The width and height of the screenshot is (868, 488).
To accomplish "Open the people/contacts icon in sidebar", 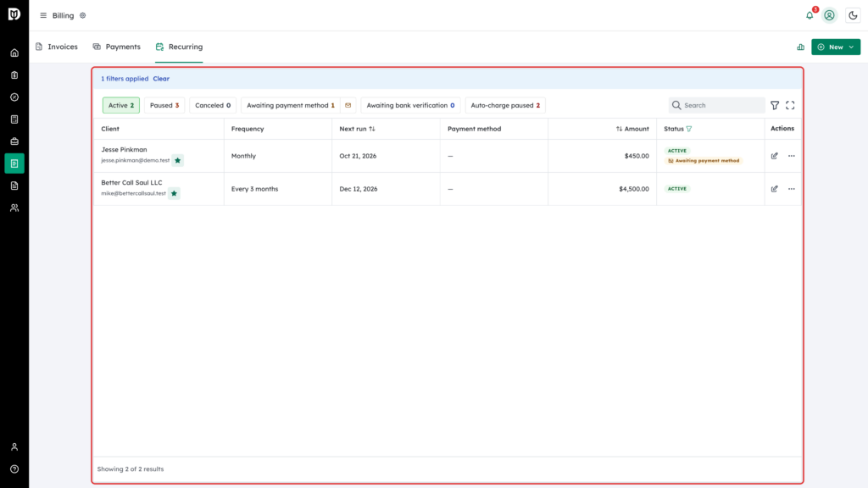I will [14, 208].
